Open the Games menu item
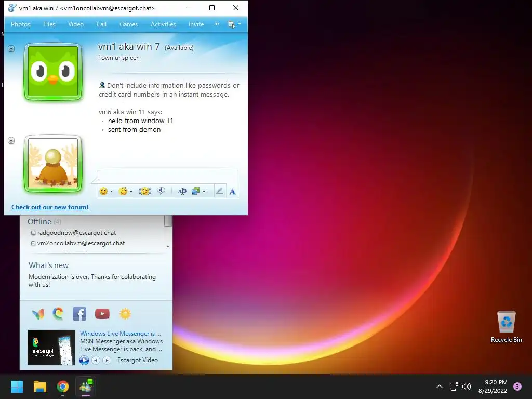Screen dimensions: 532x399 (129, 24)
